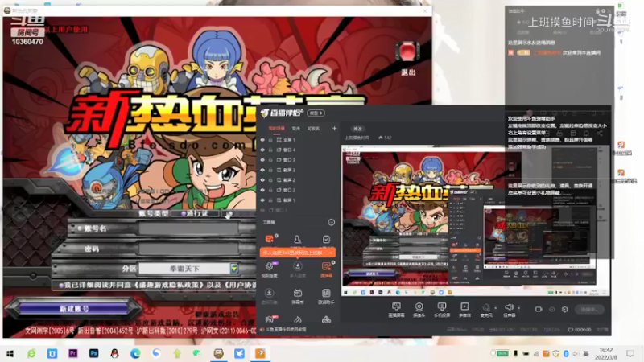The image size is (644, 362).
Task: Open Premiere Pro from taskbar
Action: tap(72, 353)
